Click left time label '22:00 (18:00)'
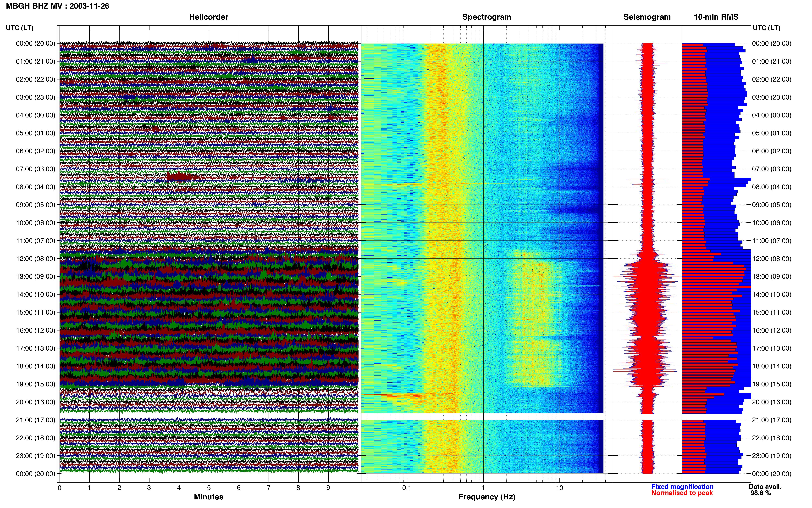 [x=36, y=438]
